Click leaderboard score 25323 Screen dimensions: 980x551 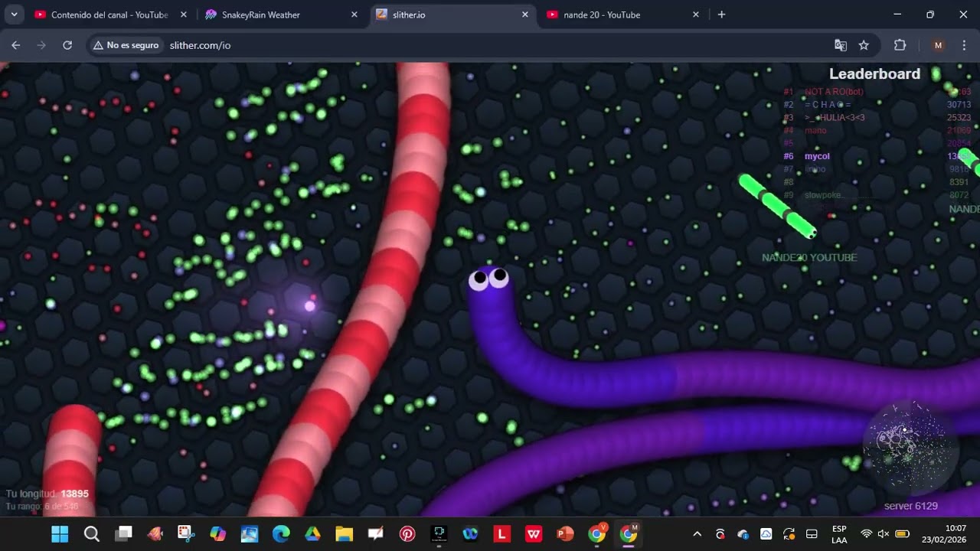[959, 118]
